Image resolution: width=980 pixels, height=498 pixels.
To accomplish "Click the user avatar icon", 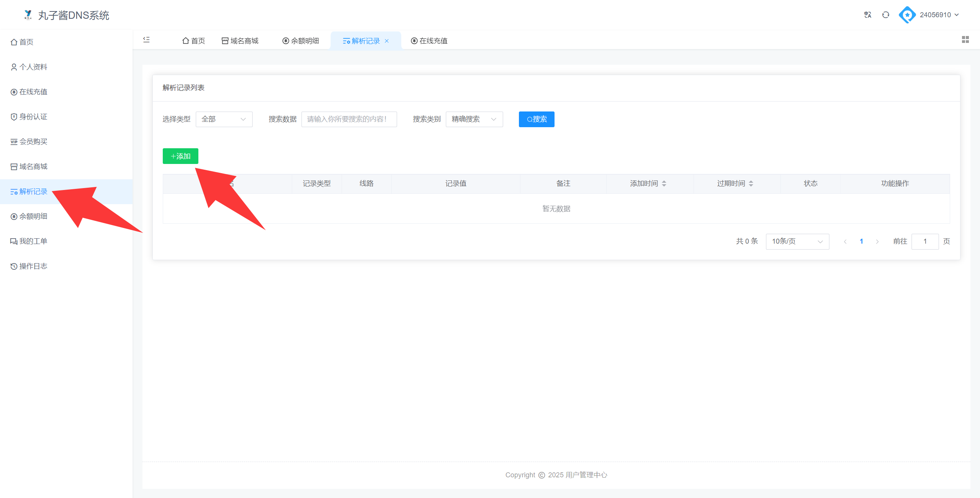I will tap(907, 15).
